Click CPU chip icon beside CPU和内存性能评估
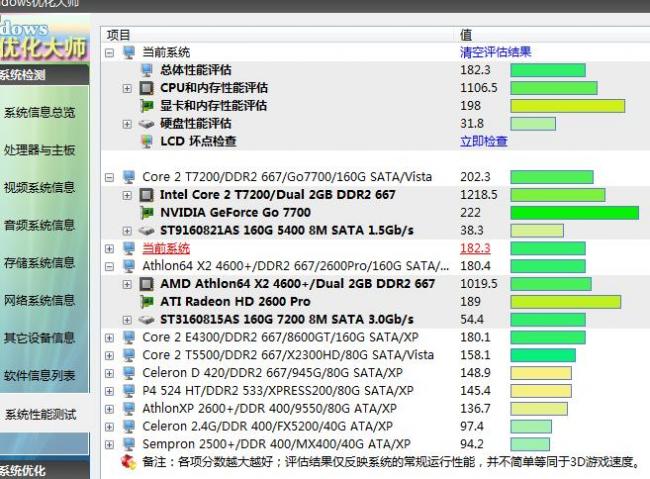The width and height of the screenshot is (650, 479). pyautogui.click(x=146, y=88)
